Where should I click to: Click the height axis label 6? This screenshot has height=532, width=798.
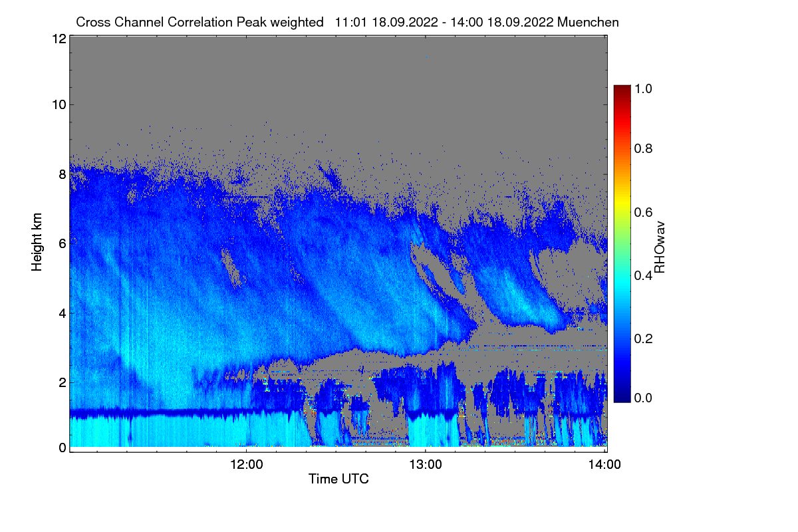62,243
